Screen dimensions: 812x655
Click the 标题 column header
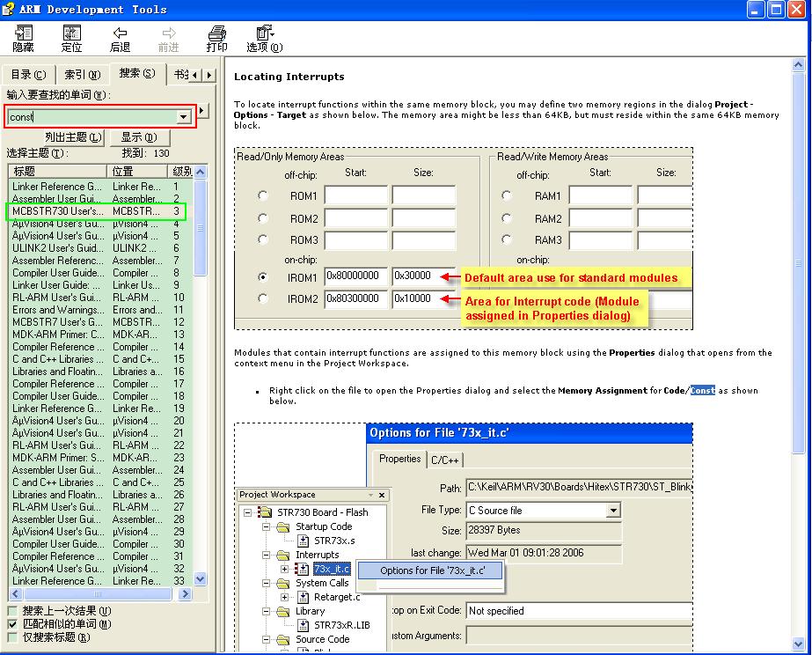click(57, 171)
